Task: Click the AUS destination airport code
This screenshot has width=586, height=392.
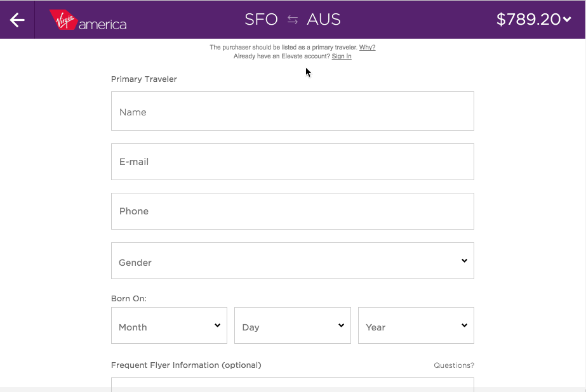Action: pos(324,20)
